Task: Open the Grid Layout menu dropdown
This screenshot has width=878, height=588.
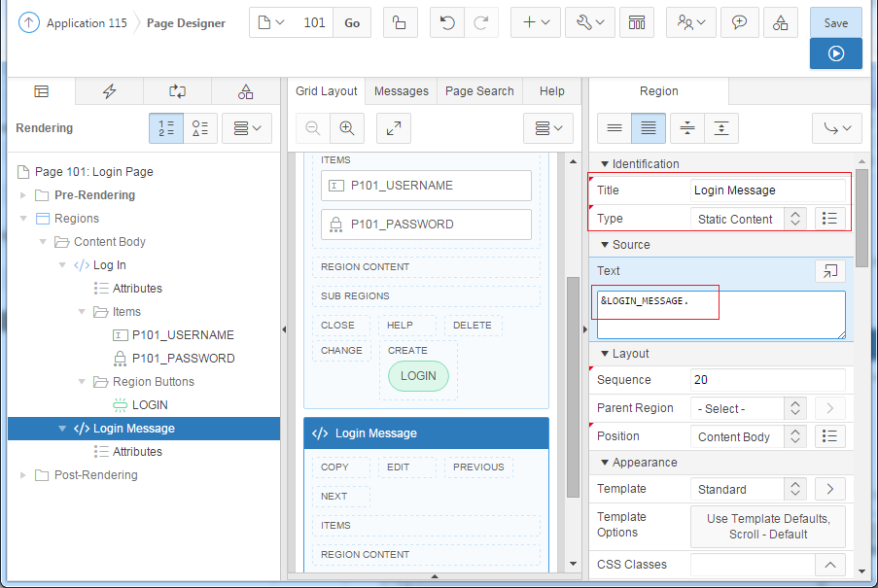Action: (x=548, y=128)
